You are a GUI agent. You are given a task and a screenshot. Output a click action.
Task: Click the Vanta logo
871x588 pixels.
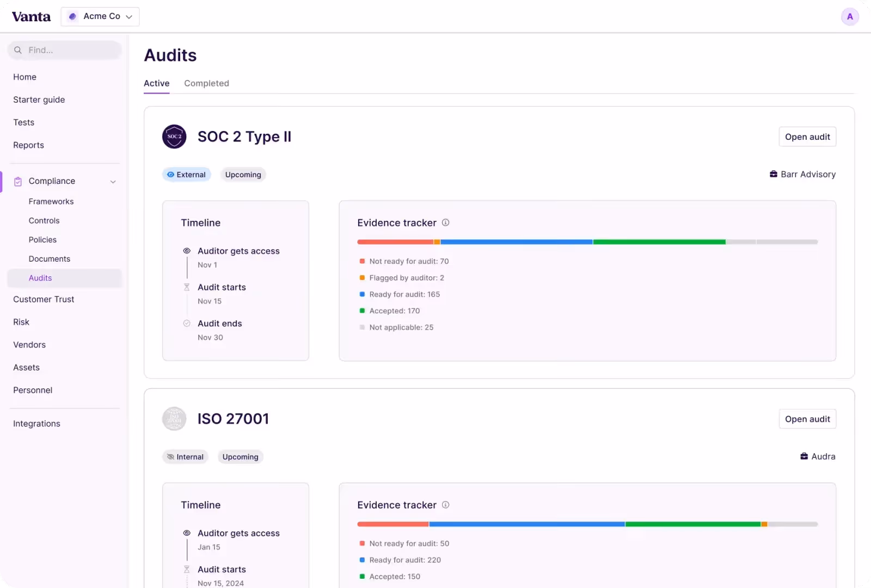(x=31, y=16)
